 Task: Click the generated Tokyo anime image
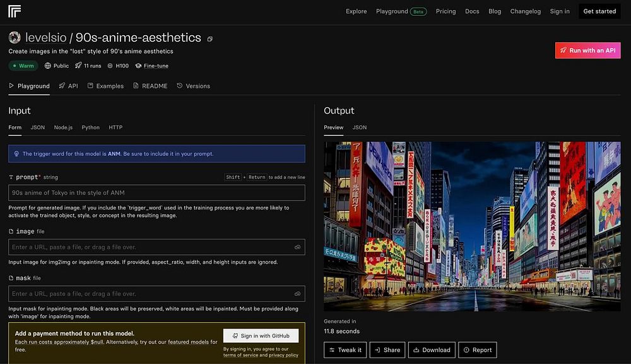coord(472,226)
